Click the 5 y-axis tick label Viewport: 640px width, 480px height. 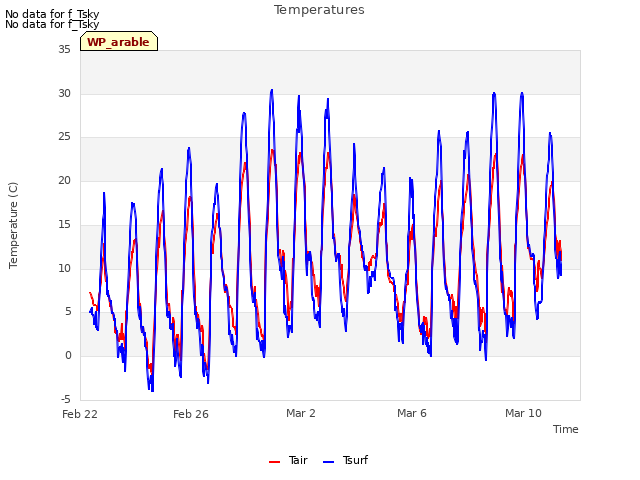point(68,312)
